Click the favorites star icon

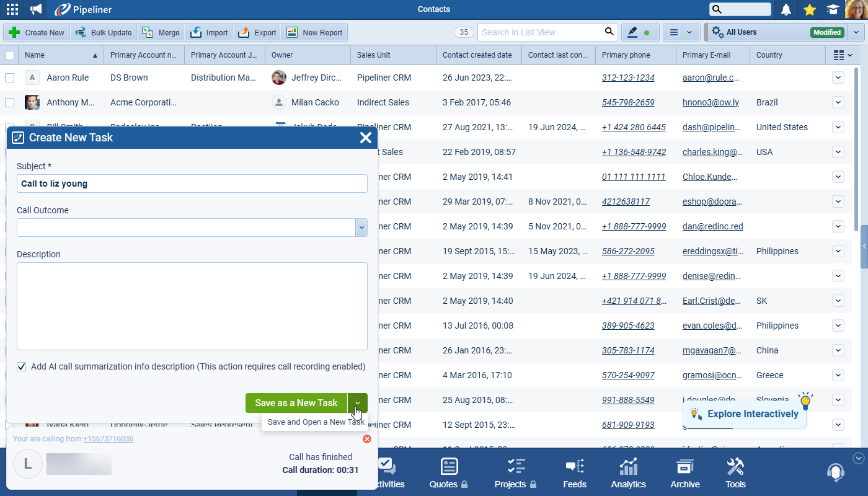pyautogui.click(x=809, y=9)
